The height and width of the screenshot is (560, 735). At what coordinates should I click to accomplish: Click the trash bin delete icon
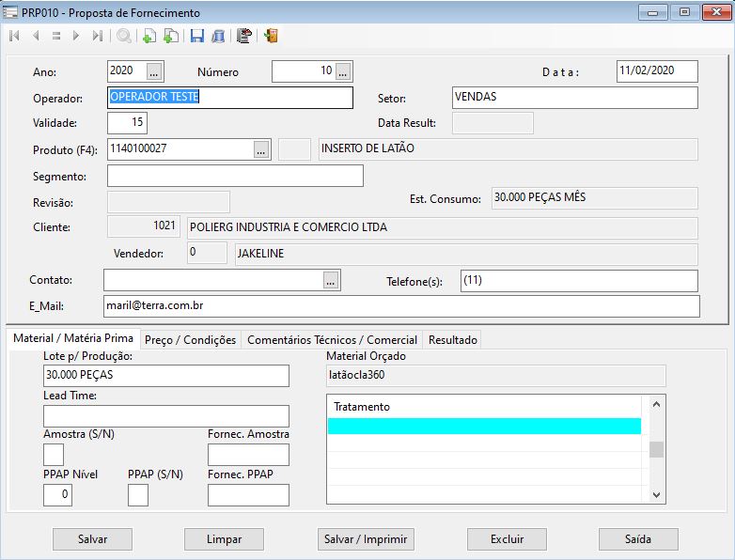point(218,36)
